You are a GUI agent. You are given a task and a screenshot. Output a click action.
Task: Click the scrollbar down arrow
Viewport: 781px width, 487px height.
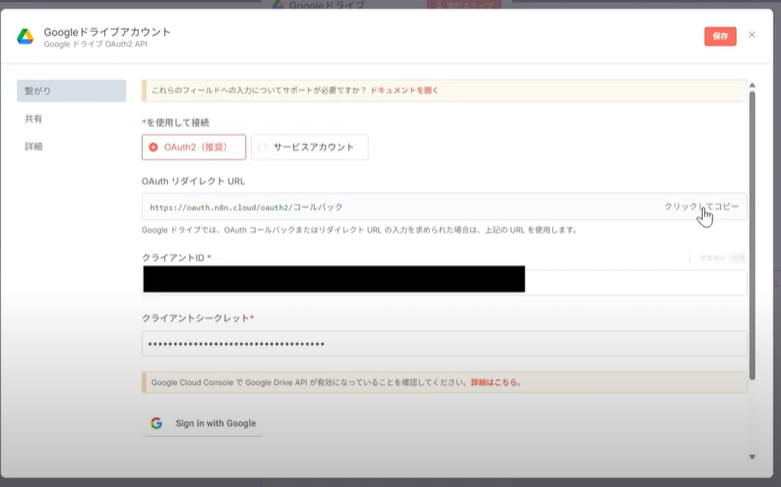[752, 457]
